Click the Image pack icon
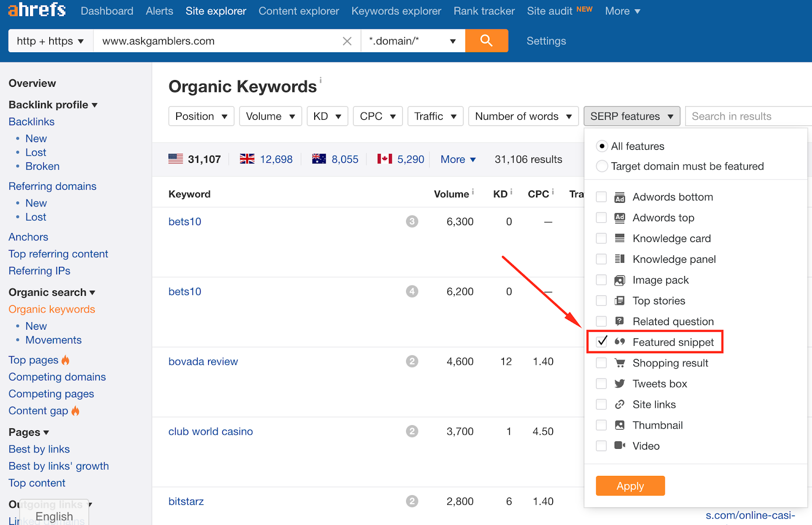Viewport: 812px width, 525px height. click(x=620, y=280)
